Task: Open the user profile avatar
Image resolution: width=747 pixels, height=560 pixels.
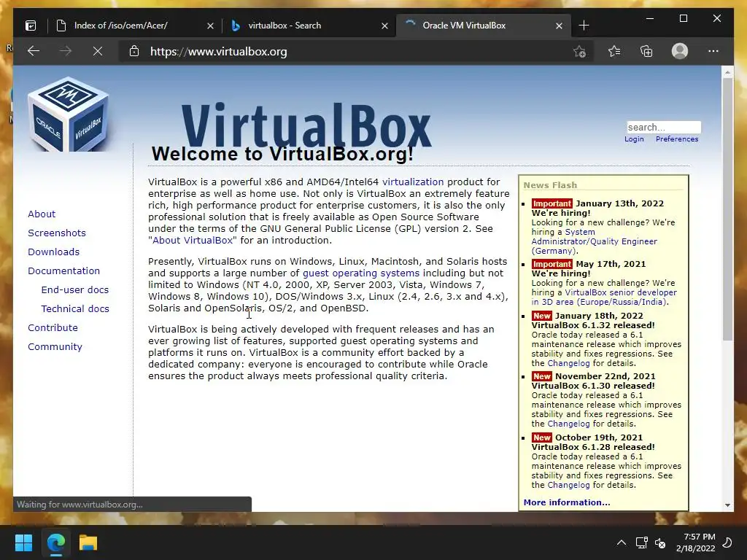Action: click(680, 51)
